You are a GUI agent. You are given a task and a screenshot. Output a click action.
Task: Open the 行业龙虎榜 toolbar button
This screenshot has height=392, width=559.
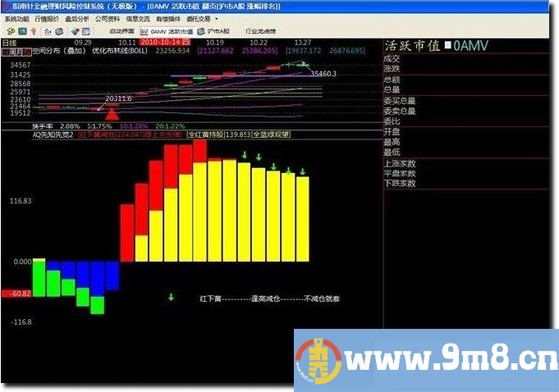pyautogui.click(x=260, y=31)
